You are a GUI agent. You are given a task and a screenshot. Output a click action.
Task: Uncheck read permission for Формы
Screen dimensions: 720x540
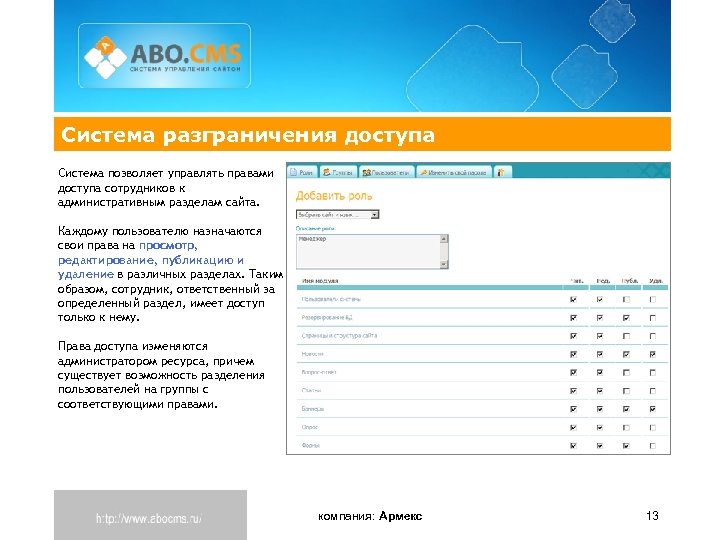point(573,446)
